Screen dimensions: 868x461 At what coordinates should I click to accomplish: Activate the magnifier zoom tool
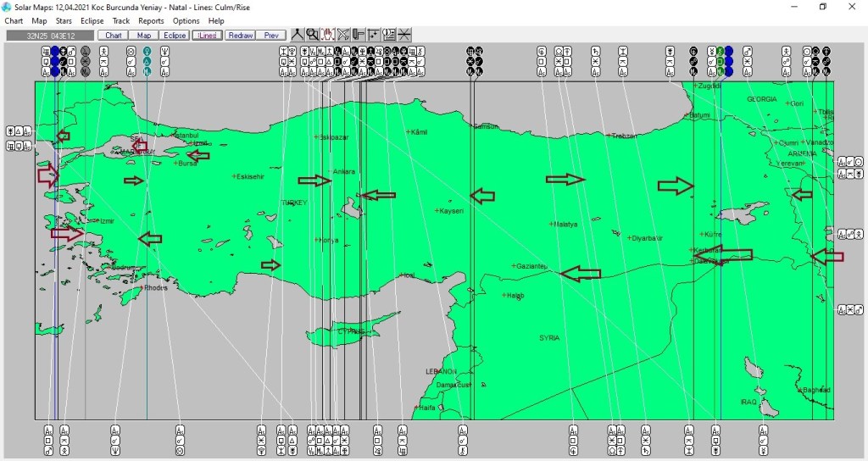(313, 35)
